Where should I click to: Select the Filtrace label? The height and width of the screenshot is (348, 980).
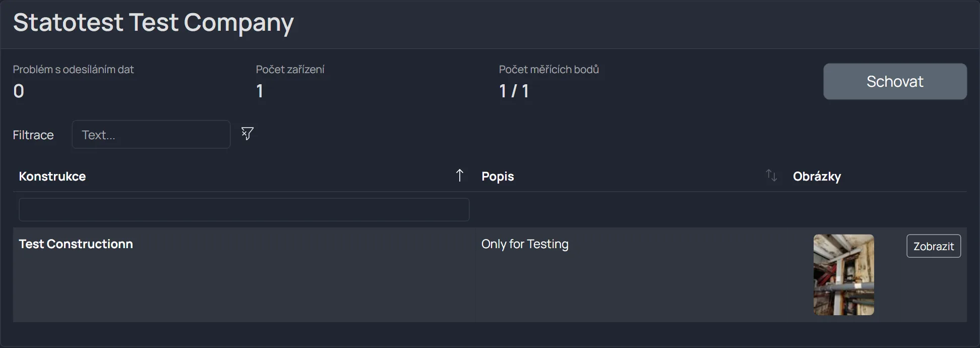click(x=33, y=135)
